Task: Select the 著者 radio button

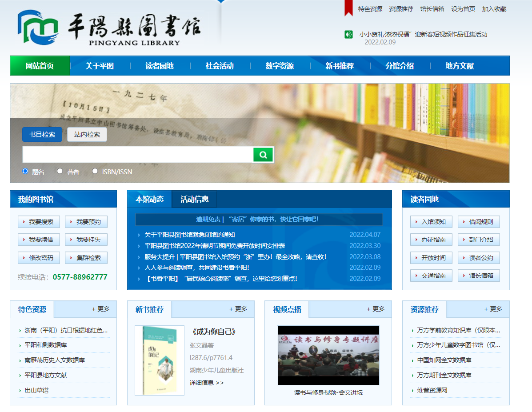Action: 60,171
